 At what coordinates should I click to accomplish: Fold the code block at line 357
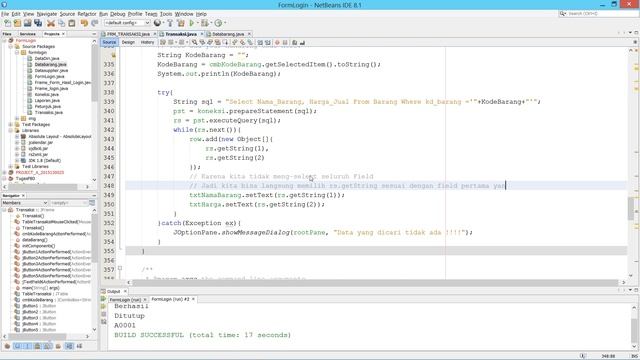(x=120, y=268)
